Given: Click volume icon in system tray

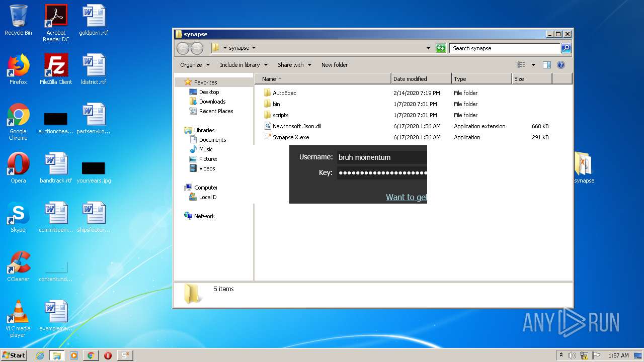Looking at the screenshot, I should 572,355.
